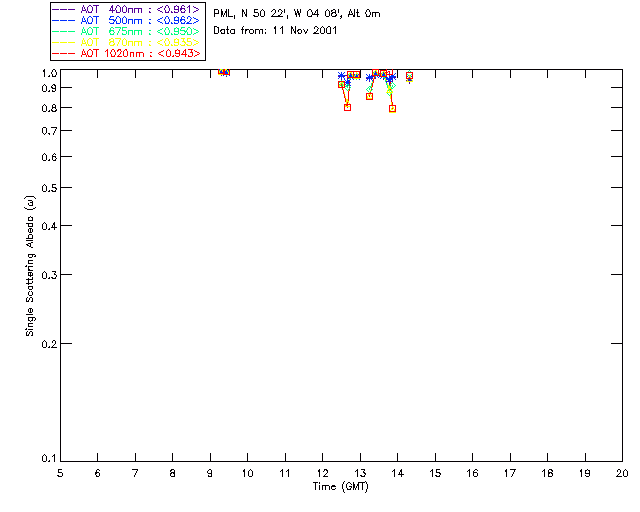Click the 'Data from: 11 Nov 2001' text
Viewport: 640px width, 512px height.
[275, 31]
